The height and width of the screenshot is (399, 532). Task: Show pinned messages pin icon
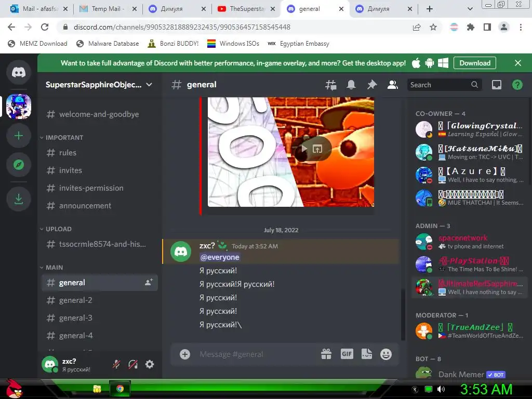(372, 85)
